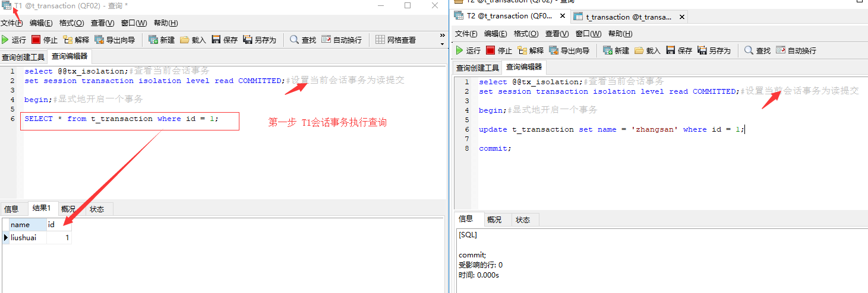The width and height of the screenshot is (868, 293).
Task: Open Result1 tab (结果1) in T1 results
Action: 42,209
